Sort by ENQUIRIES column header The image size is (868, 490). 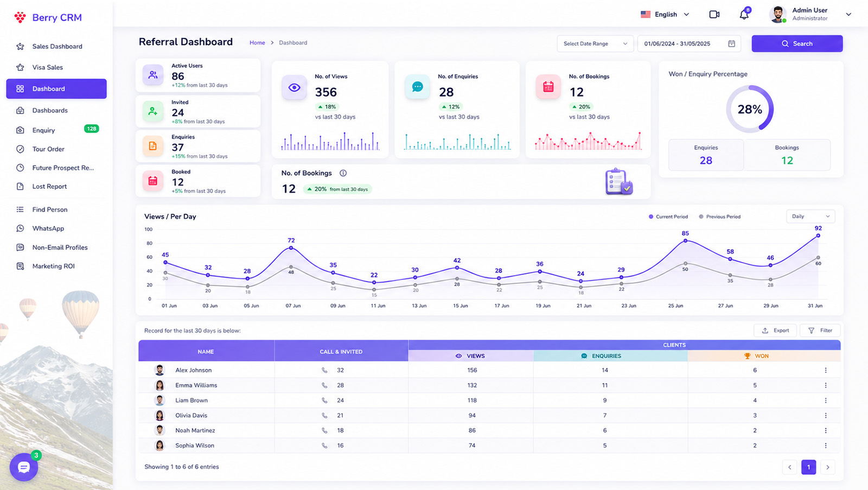(611, 356)
